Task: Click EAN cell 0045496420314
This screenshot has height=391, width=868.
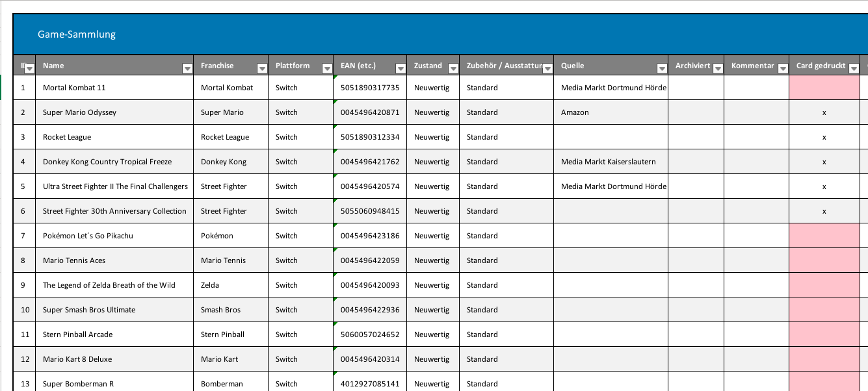Action: 370,359
